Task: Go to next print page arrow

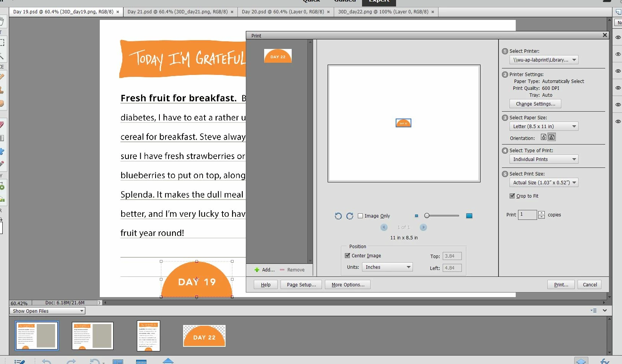Action: pos(423,227)
